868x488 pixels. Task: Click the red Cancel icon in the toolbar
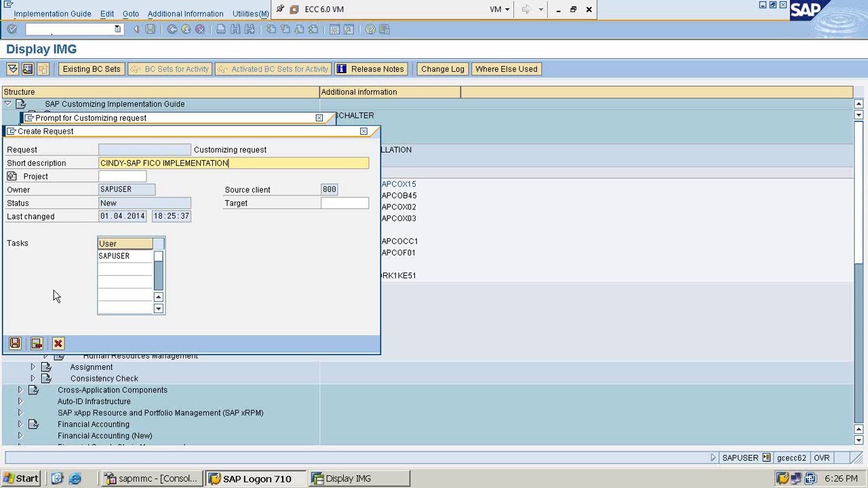pyautogui.click(x=200, y=29)
